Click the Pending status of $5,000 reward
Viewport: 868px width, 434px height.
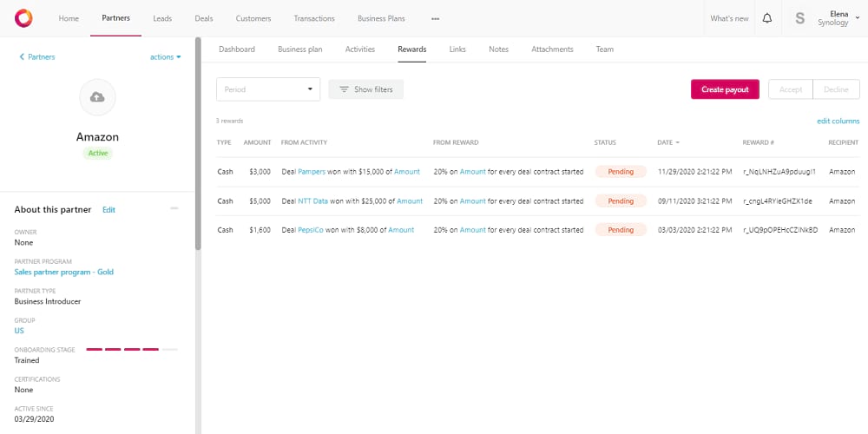coord(621,201)
